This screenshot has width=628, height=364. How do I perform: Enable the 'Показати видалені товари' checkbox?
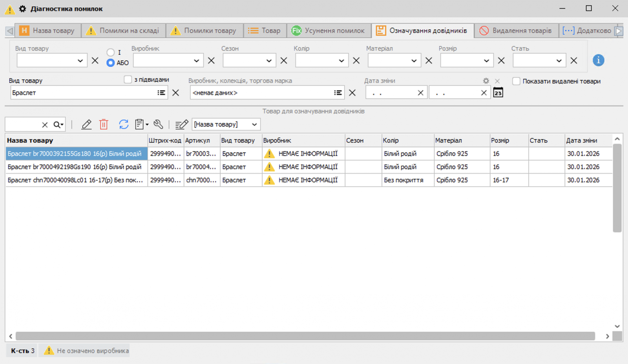pos(517,81)
